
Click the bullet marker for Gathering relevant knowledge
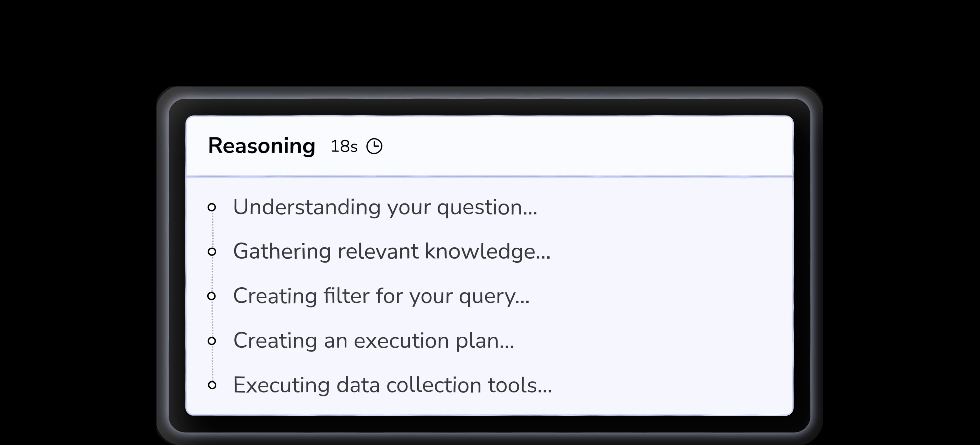(212, 251)
